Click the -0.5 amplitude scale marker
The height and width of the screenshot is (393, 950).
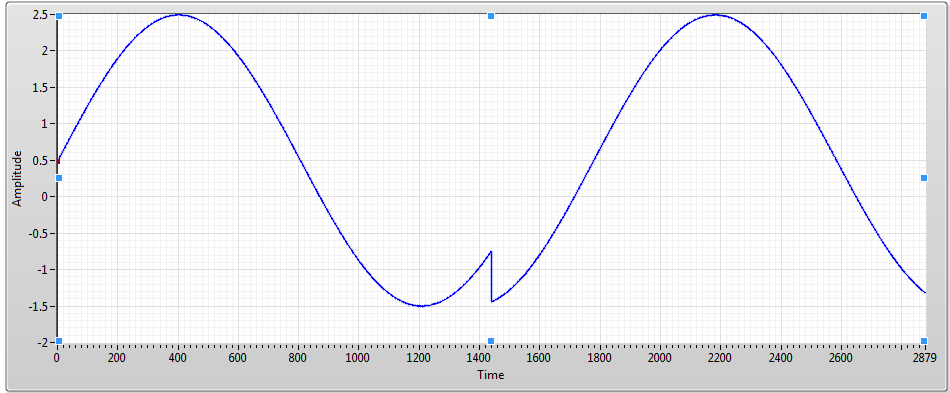37,233
